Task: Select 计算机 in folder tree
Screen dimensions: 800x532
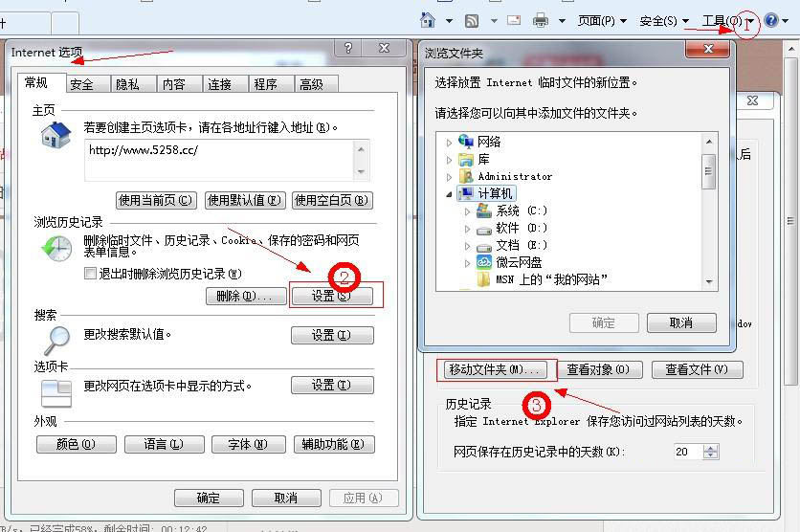Action: (x=486, y=193)
